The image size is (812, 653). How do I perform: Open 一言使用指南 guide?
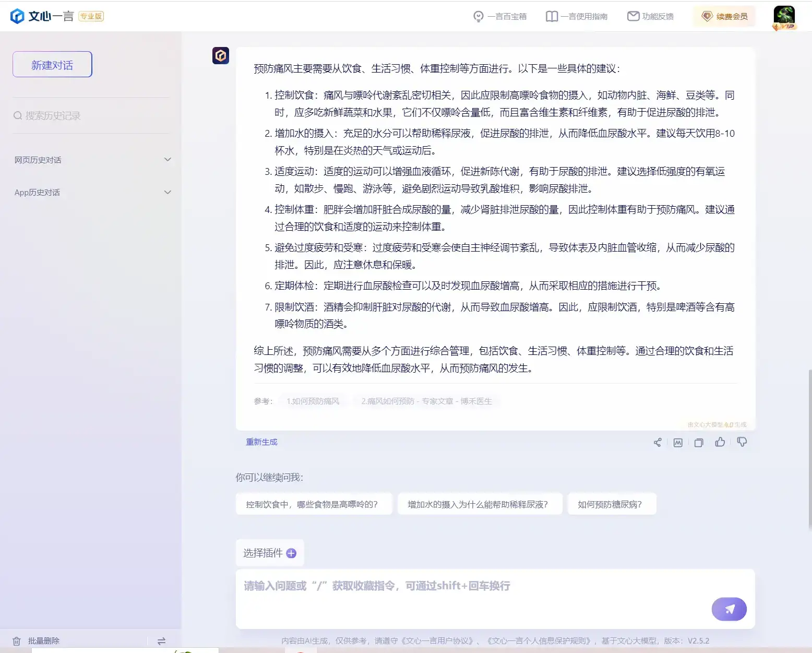click(x=576, y=16)
